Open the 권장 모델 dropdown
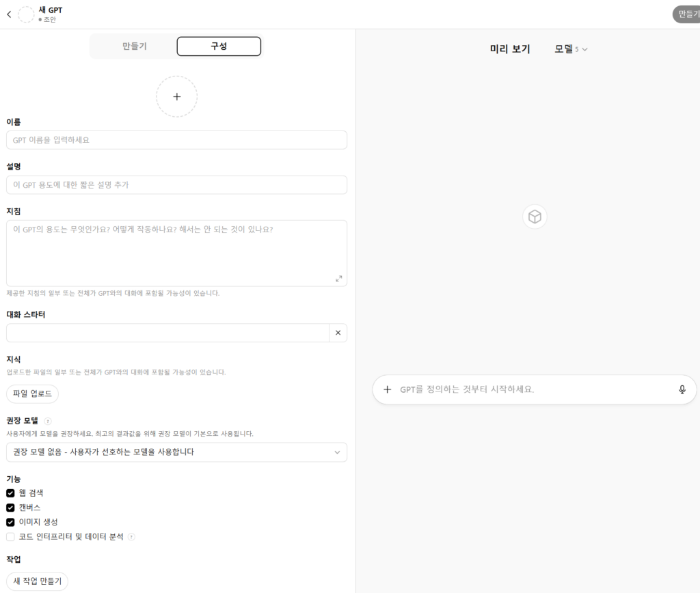The height and width of the screenshot is (593, 700). click(176, 452)
